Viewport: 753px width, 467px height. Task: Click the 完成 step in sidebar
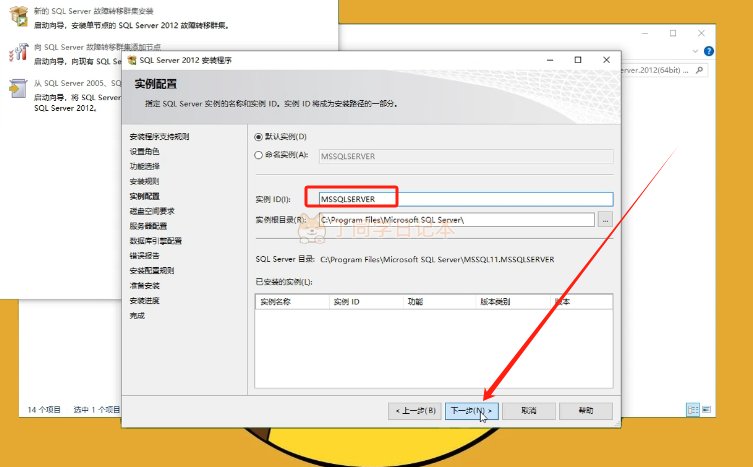[x=137, y=315]
